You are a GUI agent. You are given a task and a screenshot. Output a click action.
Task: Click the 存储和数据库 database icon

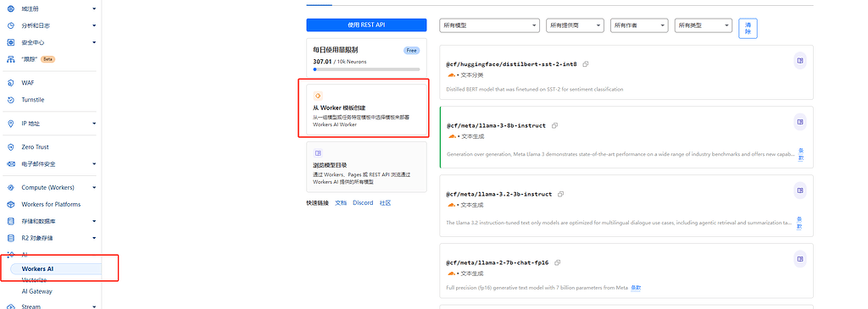(x=10, y=221)
